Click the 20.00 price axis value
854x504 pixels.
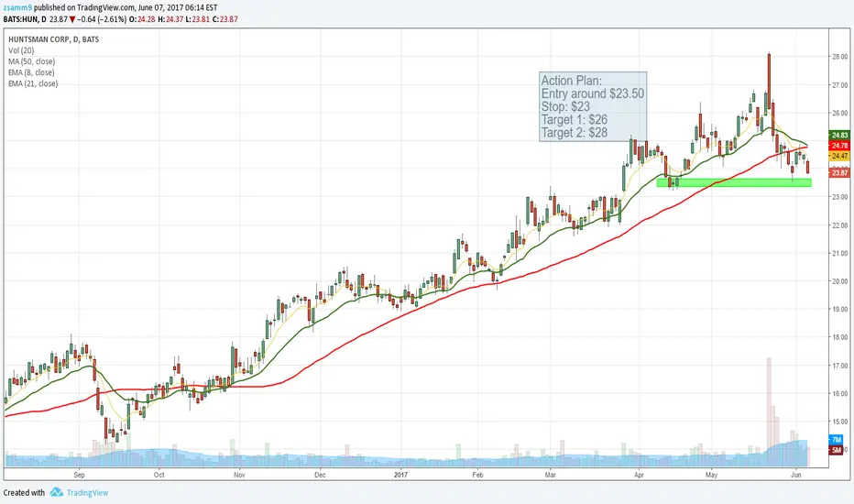839,281
